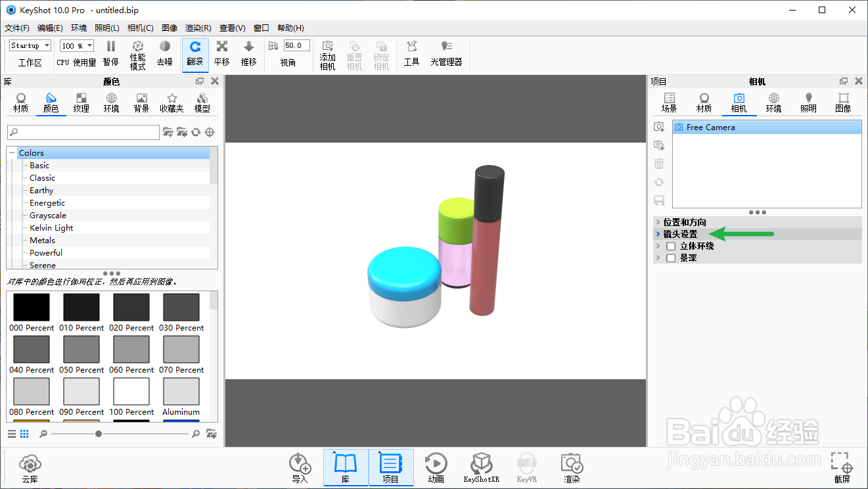Image resolution: width=868 pixels, height=489 pixels.
Task: Click the thumbnail size slider handle
Action: [99, 434]
